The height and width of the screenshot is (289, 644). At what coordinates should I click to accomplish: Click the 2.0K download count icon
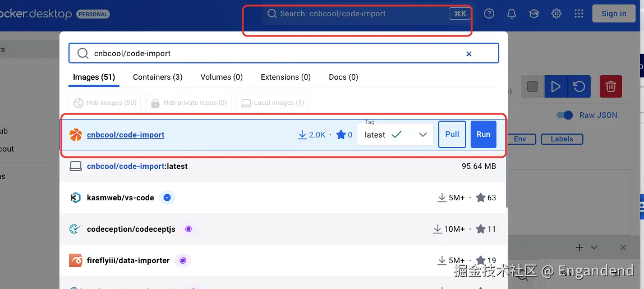(302, 135)
